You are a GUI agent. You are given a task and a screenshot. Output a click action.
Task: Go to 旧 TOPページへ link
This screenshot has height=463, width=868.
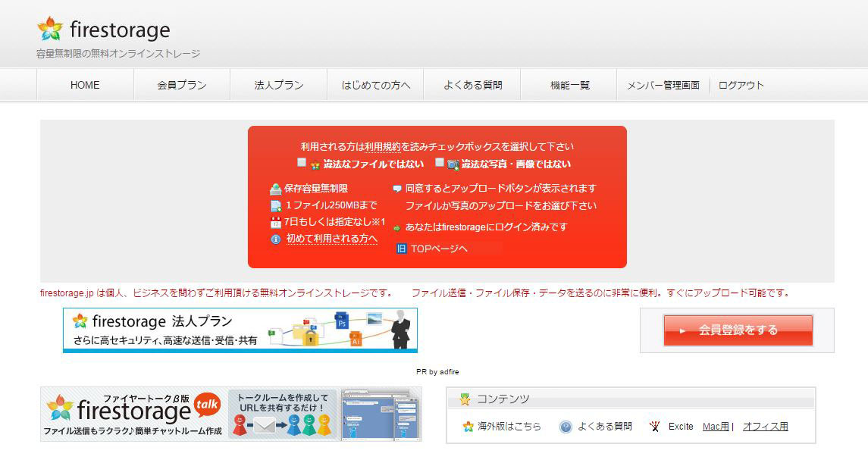[439, 249]
